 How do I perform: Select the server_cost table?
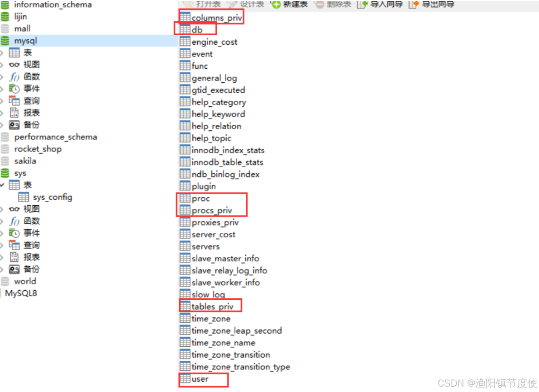[x=214, y=235]
